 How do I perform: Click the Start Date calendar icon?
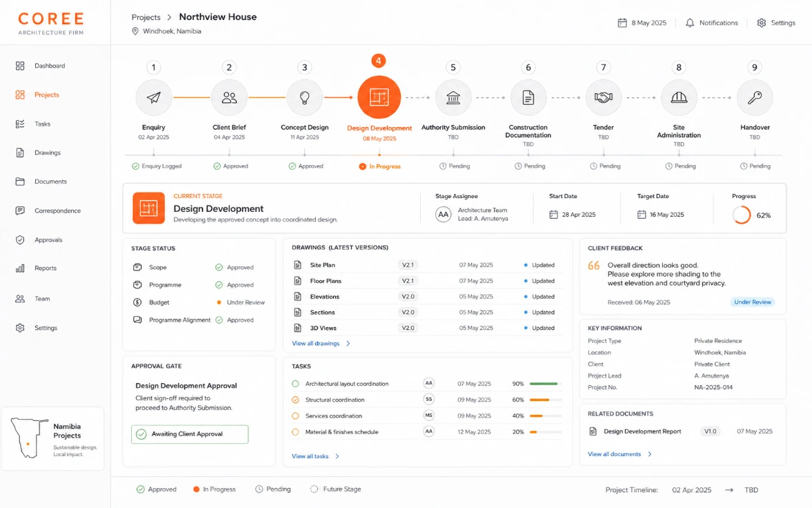[553, 215]
